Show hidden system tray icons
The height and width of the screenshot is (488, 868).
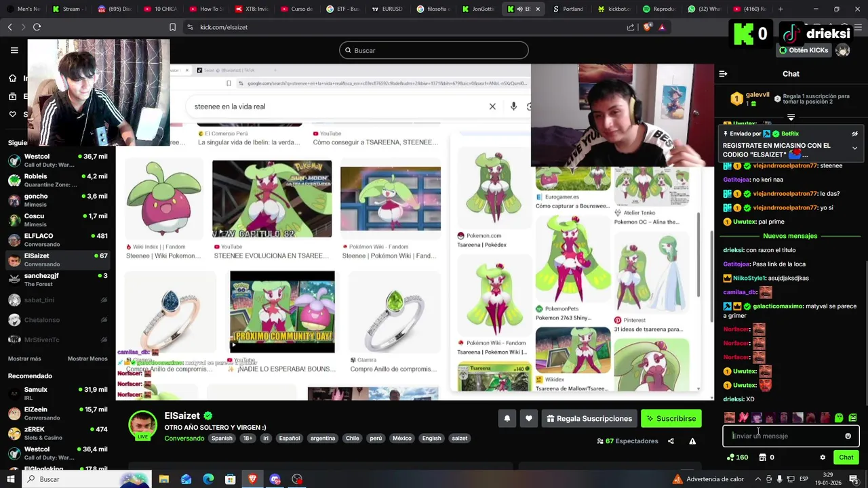coord(757,479)
